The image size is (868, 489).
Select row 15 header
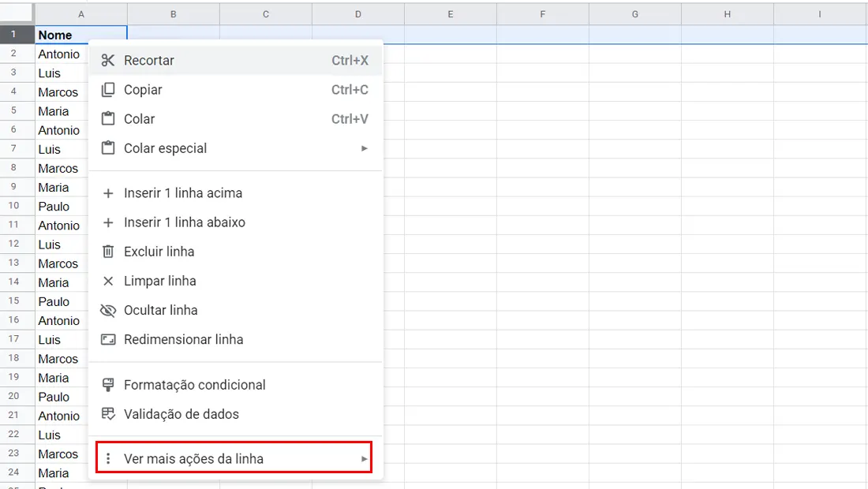coord(17,301)
